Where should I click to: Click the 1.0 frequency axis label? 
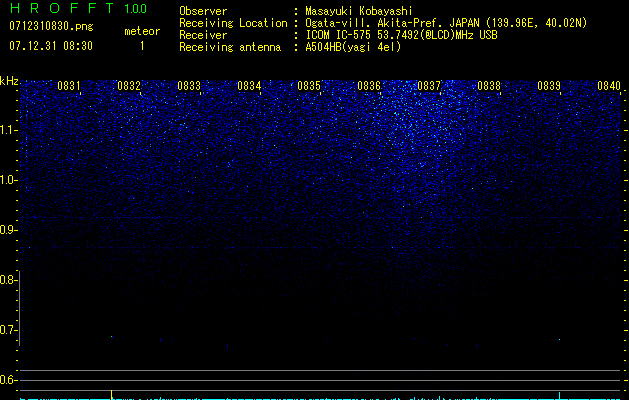click(x=8, y=180)
